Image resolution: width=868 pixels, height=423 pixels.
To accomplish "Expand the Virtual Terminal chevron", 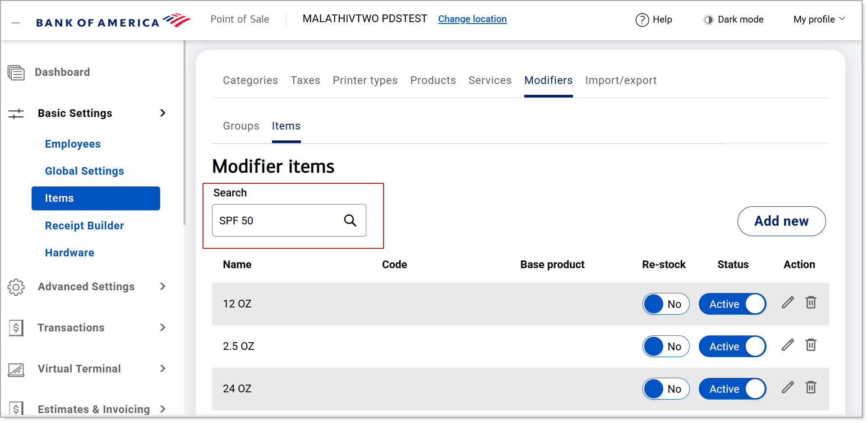I will pyautogui.click(x=163, y=369).
